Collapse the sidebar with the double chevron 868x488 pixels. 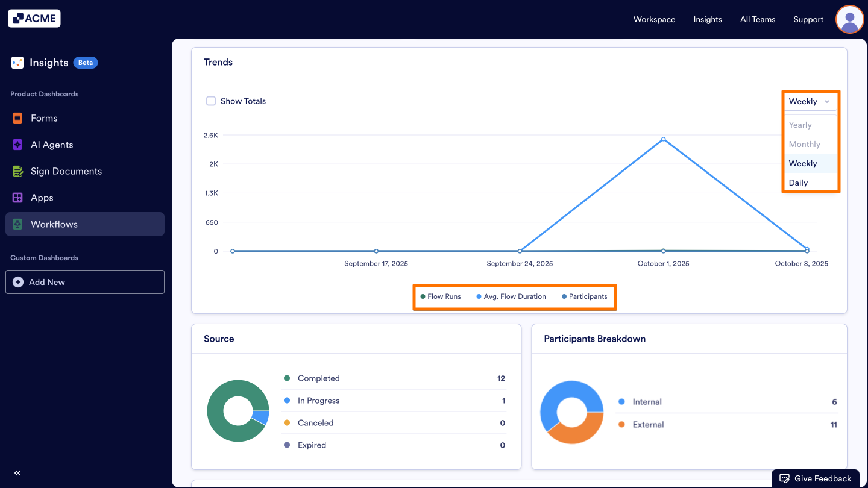click(17, 473)
